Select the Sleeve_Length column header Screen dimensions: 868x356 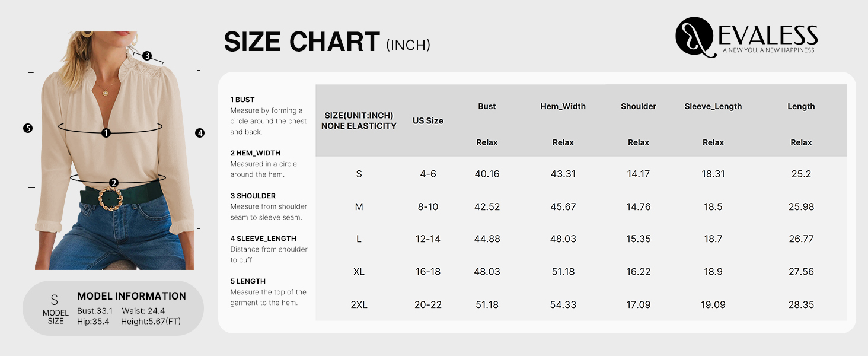tap(713, 106)
